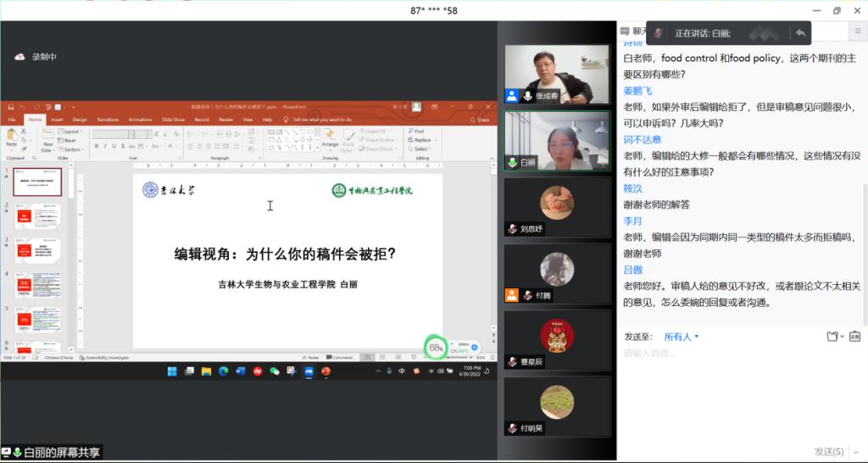Click the Paste icon in Clipboard group
The image size is (868, 463).
[12, 142]
